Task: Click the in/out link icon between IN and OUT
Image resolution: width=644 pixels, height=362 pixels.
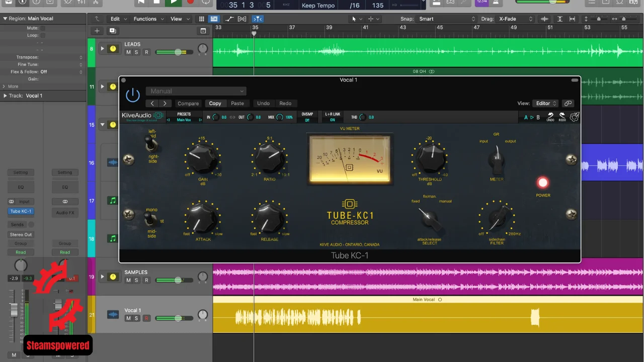Action: click(x=231, y=117)
